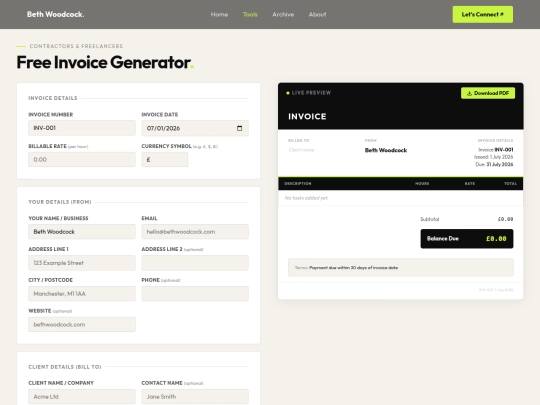Open the calendar picker icon in Invoice Date

[x=239, y=128]
